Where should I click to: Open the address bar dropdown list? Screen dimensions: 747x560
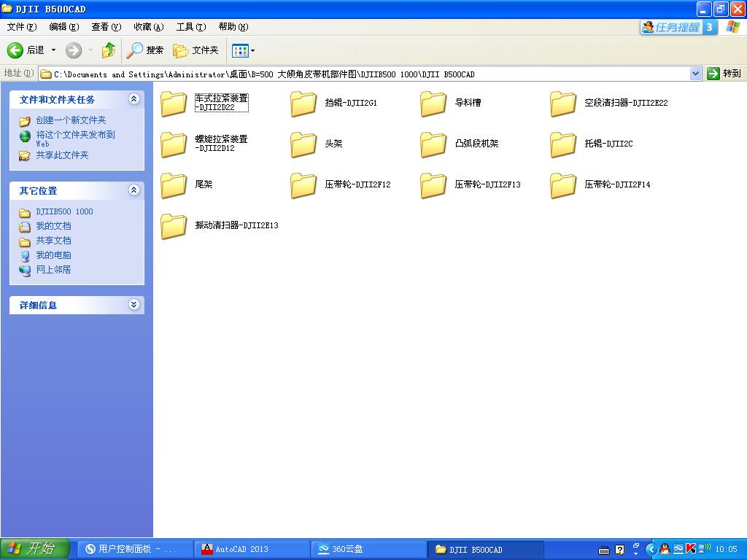click(x=695, y=73)
